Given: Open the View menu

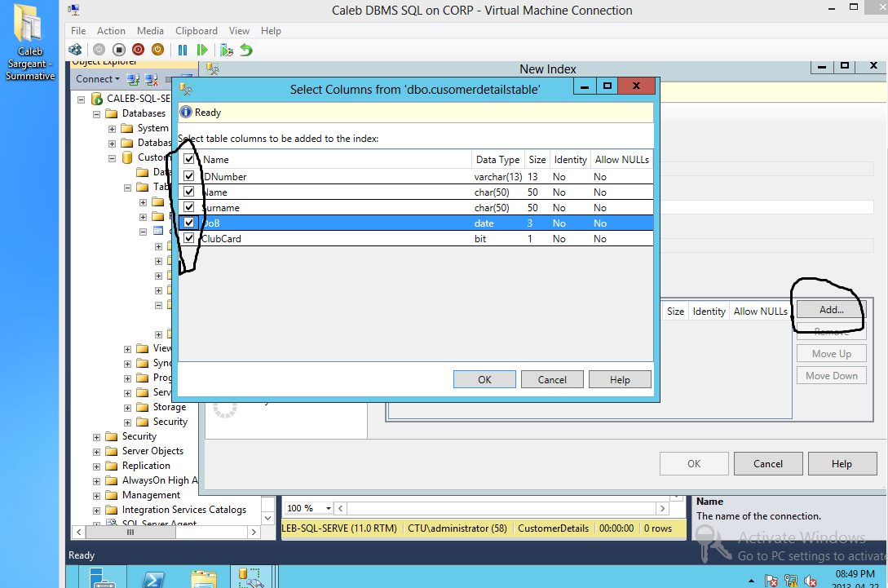Looking at the screenshot, I should click(x=239, y=31).
